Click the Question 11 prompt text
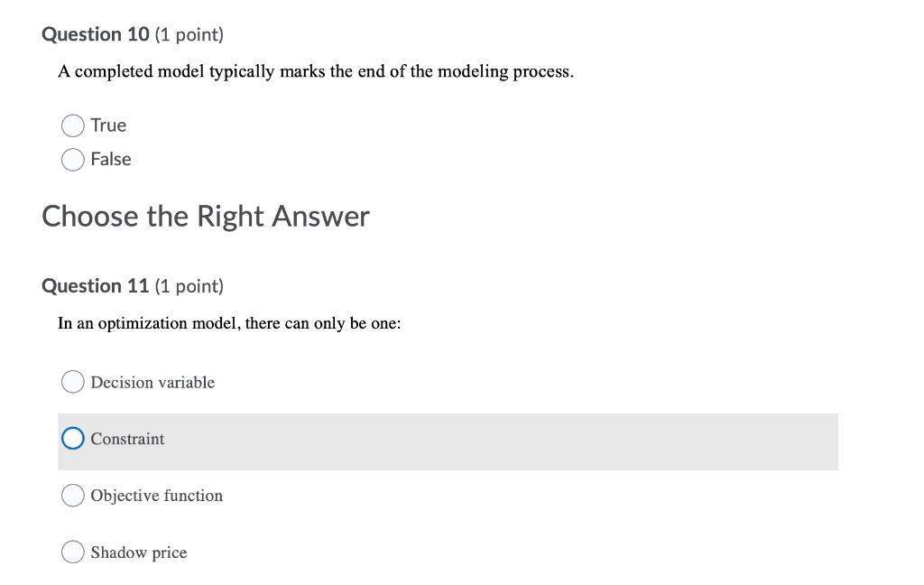The height and width of the screenshot is (585, 924). point(230,322)
